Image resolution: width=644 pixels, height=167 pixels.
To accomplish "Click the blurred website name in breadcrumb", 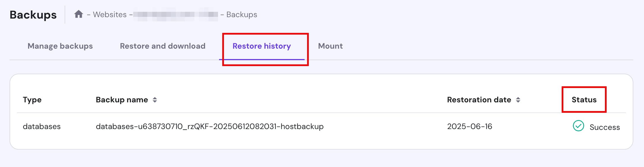I will tap(175, 15).
